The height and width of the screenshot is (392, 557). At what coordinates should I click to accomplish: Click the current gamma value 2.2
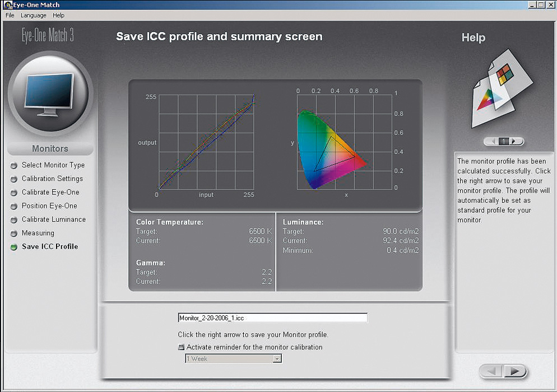click(x=267, y=282)
